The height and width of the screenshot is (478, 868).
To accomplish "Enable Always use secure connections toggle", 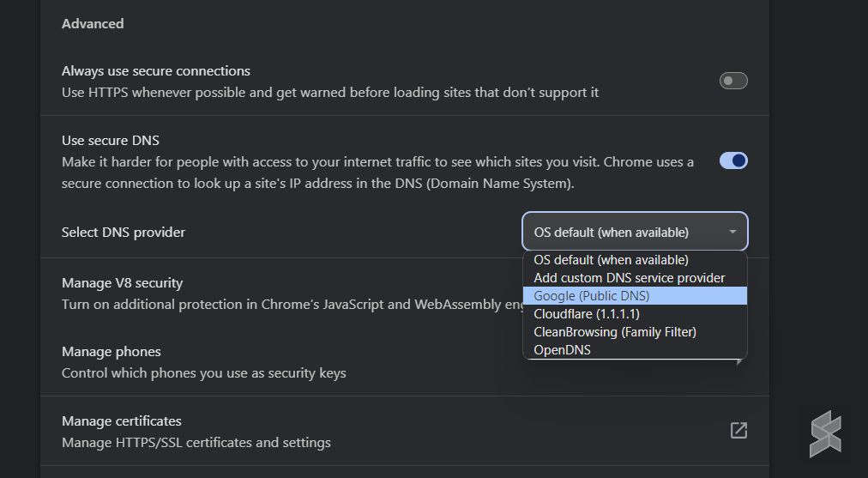I will 733,81.
